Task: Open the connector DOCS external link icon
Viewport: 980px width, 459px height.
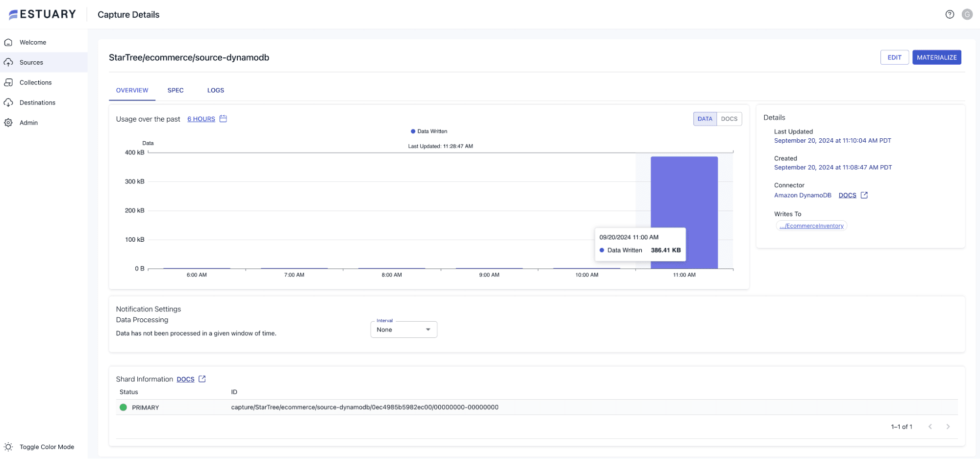Action: click(x=864, y=195)
